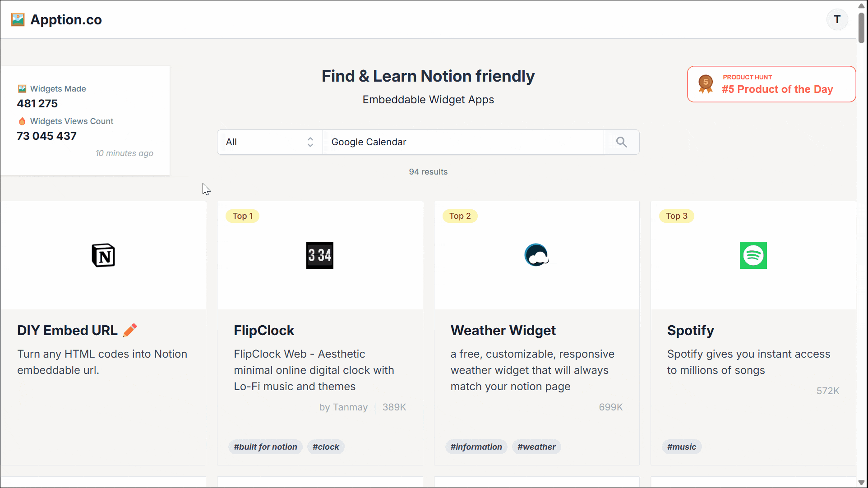The width and height of the screenshot is (868, 488).
Task: Click the 73 045 437 views value
Action: click(46, 136)
